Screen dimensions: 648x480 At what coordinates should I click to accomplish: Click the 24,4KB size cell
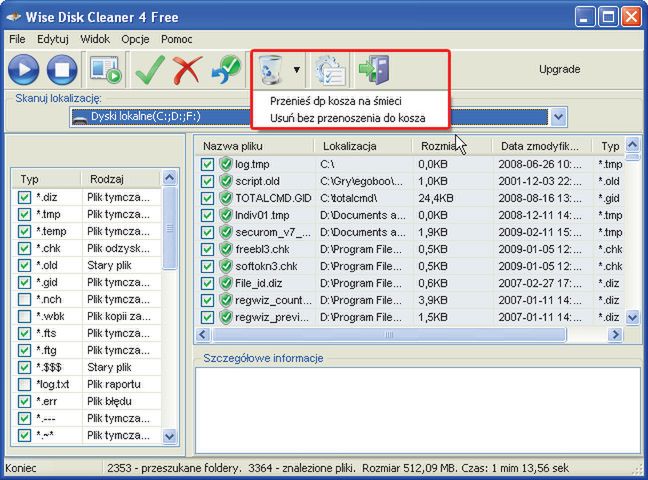pos(436,198)
